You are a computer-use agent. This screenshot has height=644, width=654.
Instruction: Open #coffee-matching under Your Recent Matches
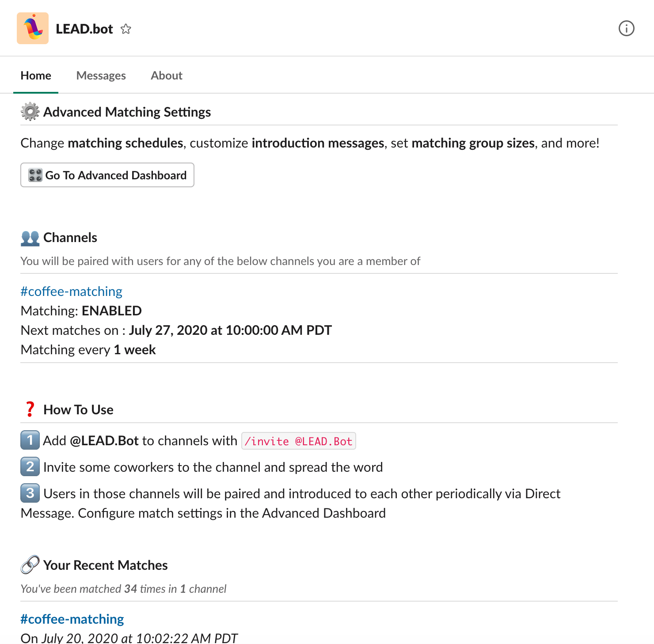click(72, 619)
